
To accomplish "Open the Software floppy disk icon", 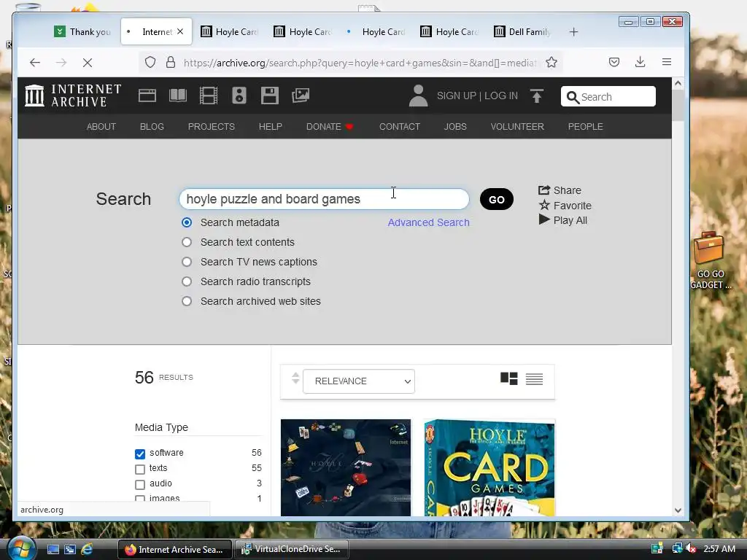I will point(270,96).
